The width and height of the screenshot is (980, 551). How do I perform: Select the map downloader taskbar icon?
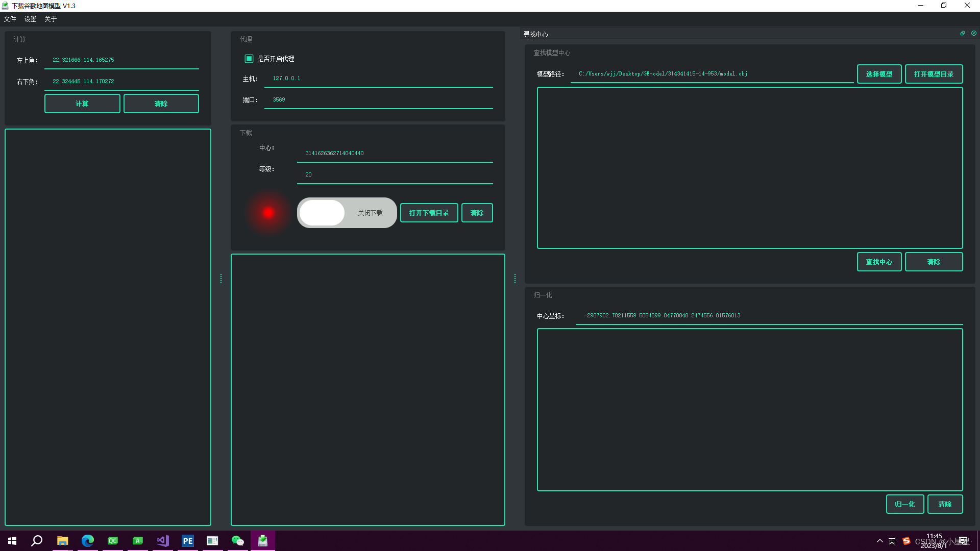(262, 541)
